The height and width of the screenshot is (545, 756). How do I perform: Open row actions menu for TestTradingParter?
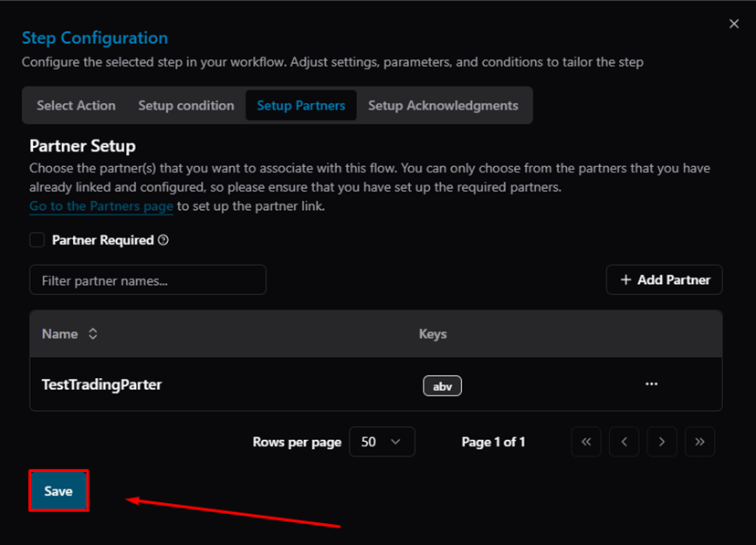tap(651, 384)
